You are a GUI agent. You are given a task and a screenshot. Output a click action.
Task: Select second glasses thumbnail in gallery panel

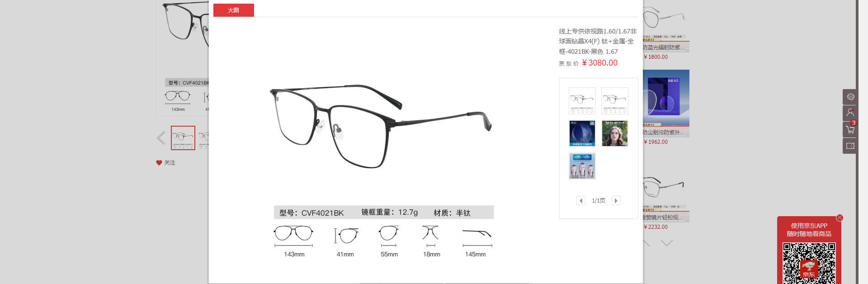[x=615, y=101]
